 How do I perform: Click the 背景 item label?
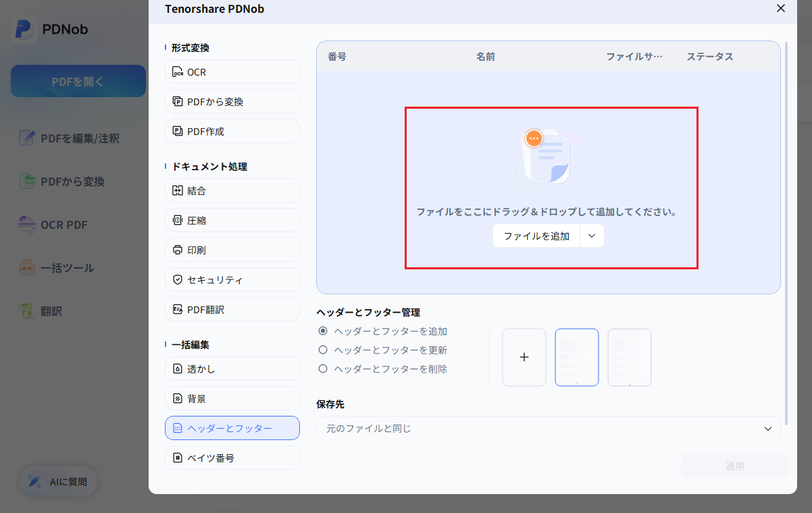pyautogui.click(x=197, y=399)
